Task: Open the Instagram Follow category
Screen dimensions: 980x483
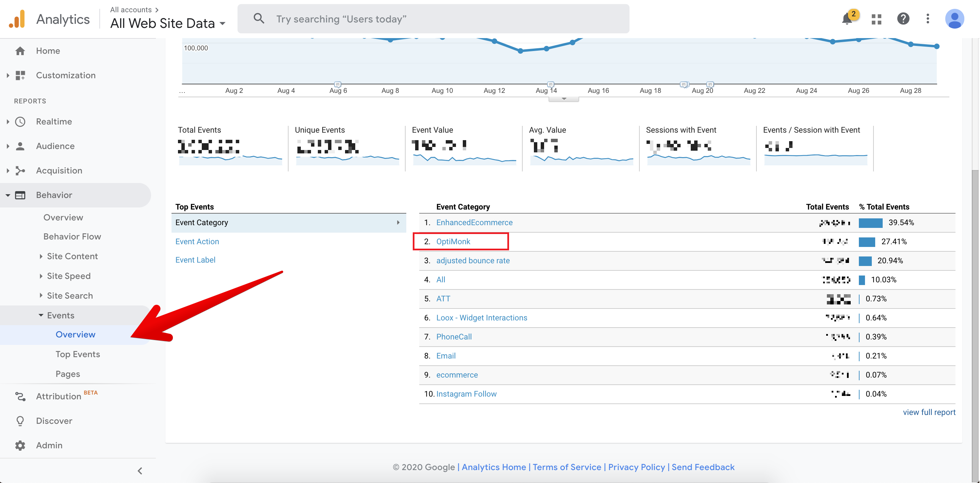Action: click(x=467, y=394)
